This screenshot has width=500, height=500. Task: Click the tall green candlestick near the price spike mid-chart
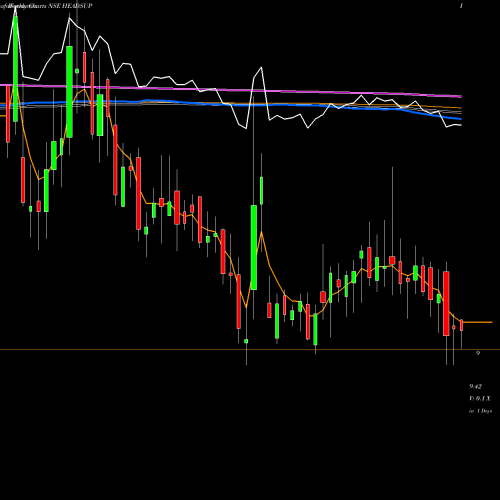(254, 247)
